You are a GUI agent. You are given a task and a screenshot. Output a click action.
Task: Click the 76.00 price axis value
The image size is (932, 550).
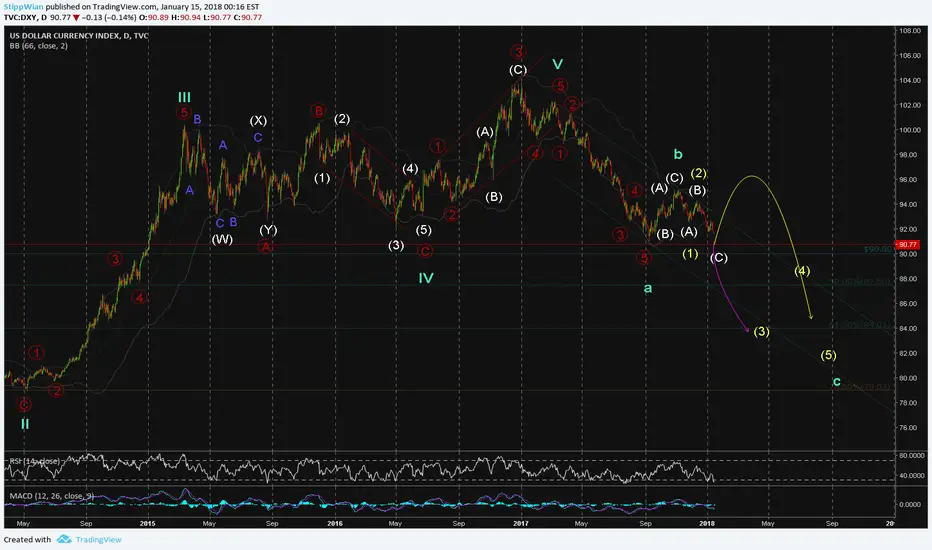point(908,428)
